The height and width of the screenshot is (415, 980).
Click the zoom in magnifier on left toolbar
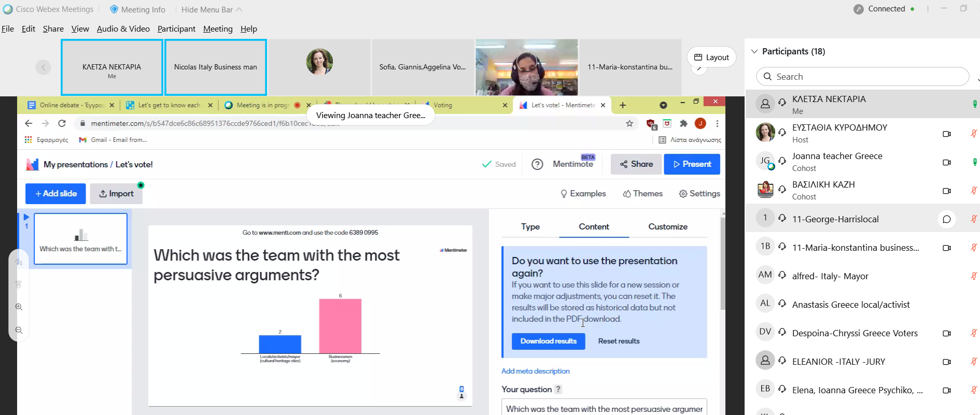tap(19, 307)
